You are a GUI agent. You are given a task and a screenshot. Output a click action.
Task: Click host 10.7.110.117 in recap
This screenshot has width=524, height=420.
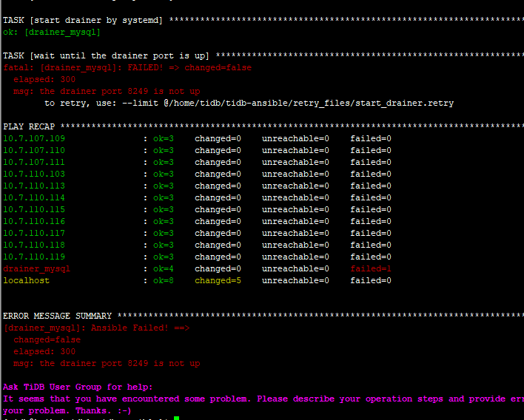34,234
